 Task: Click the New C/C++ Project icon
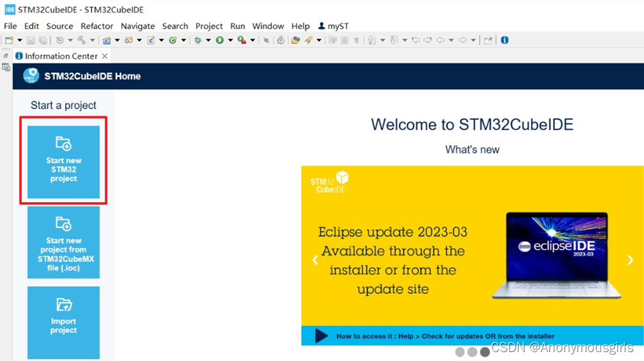click(107, 40)
